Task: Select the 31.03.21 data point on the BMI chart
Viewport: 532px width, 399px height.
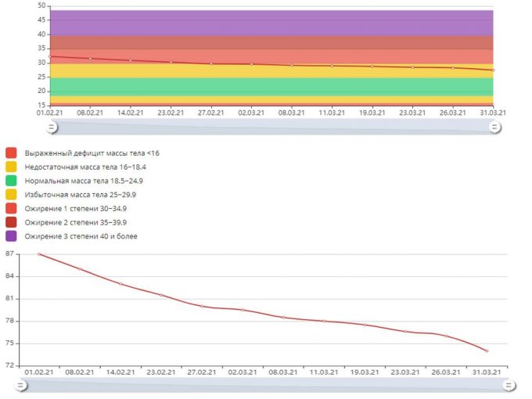Action: coord(492,70)
